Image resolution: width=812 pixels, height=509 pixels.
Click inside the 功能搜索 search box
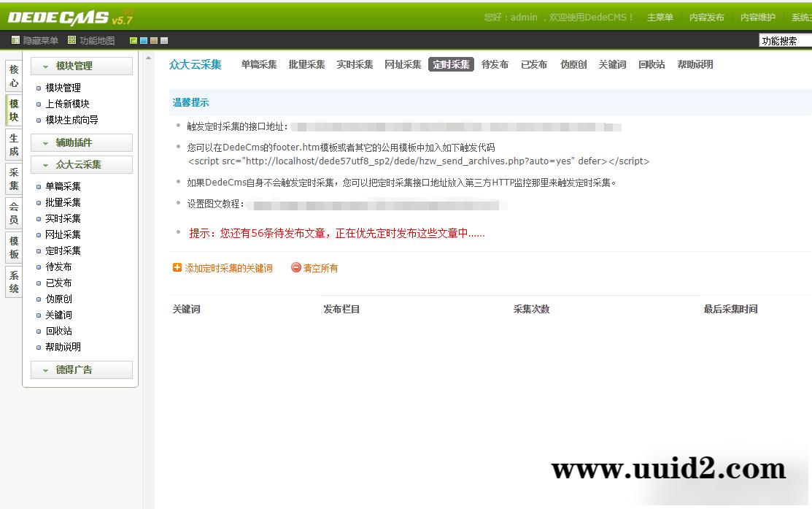tap(784, 40)
